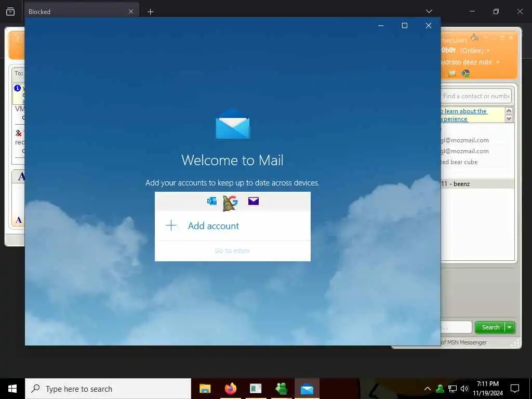Screen dimensions: 532x399
Task: Close the Welcome to Mail window
Action: (429, 26)
